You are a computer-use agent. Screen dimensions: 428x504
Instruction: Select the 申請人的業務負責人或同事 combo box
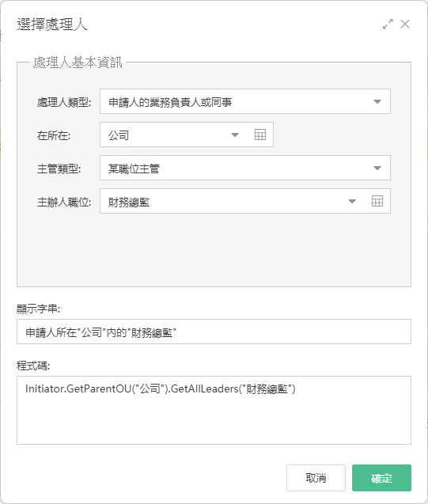click(x=245, y=101)
